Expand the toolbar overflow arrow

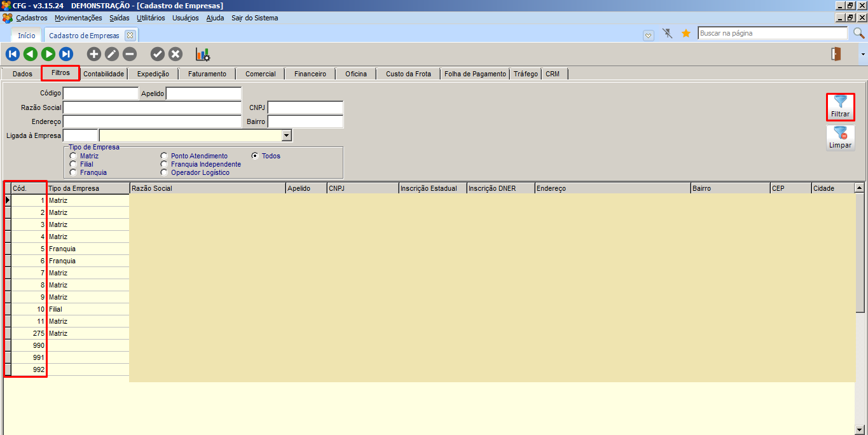tap(863, 55)
